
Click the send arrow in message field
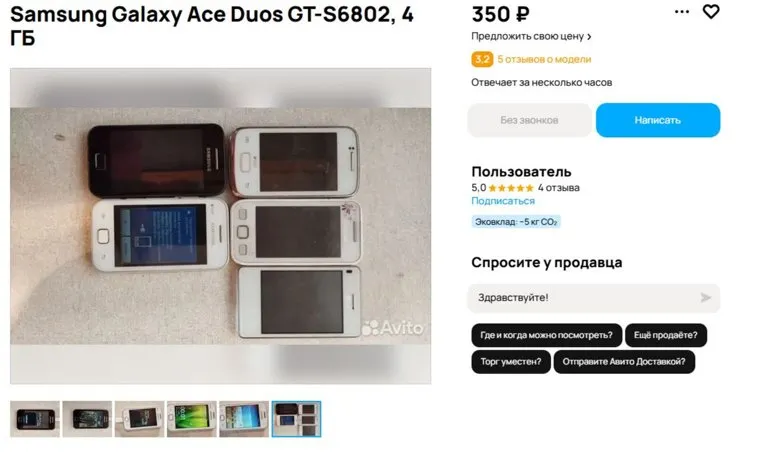tap(706, 298)
